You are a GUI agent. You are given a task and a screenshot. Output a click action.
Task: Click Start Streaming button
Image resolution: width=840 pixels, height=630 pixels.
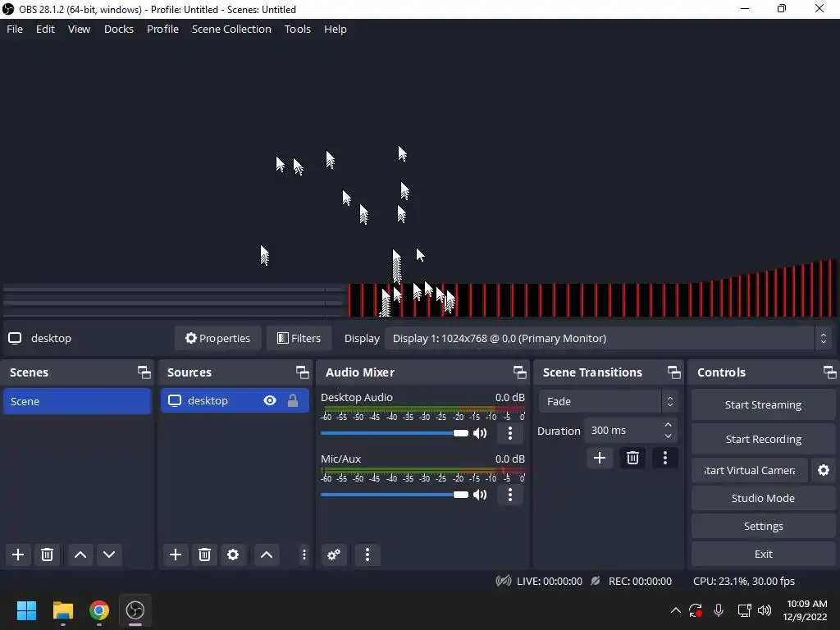763,405
